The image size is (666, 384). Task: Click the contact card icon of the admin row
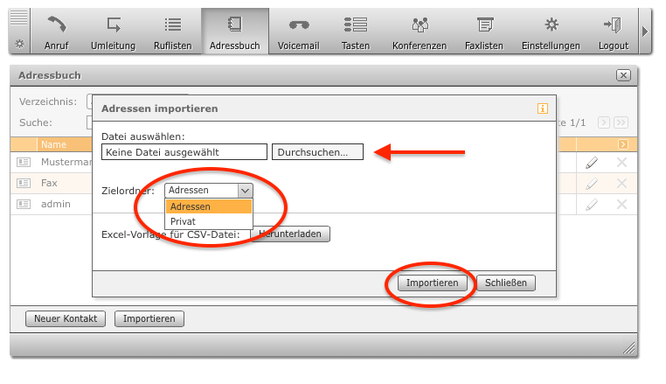pos(23,204)
